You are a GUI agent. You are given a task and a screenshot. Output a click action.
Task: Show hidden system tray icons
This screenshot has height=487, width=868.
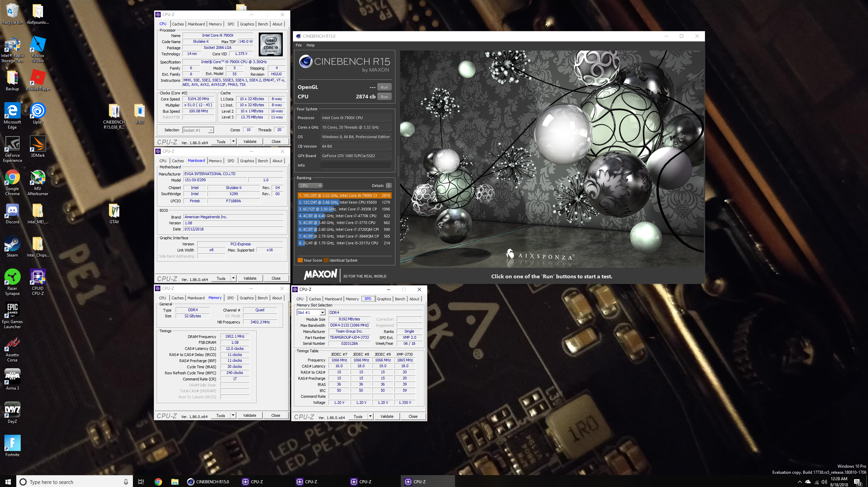point(800,482)
